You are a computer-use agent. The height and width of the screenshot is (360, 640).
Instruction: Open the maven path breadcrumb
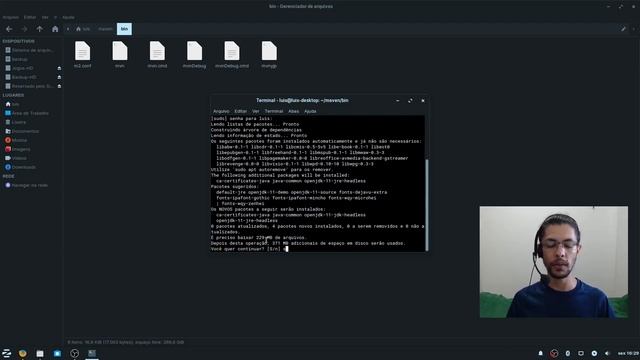[x=105, y=29]
